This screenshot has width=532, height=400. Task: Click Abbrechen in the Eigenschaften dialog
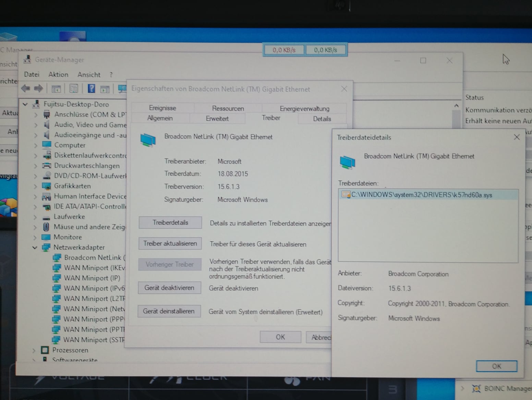pyautogui.click(x=319, y=337)
